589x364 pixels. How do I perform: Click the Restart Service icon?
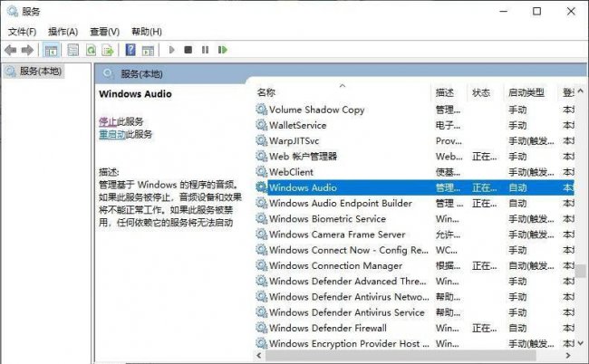coord(223,50)
